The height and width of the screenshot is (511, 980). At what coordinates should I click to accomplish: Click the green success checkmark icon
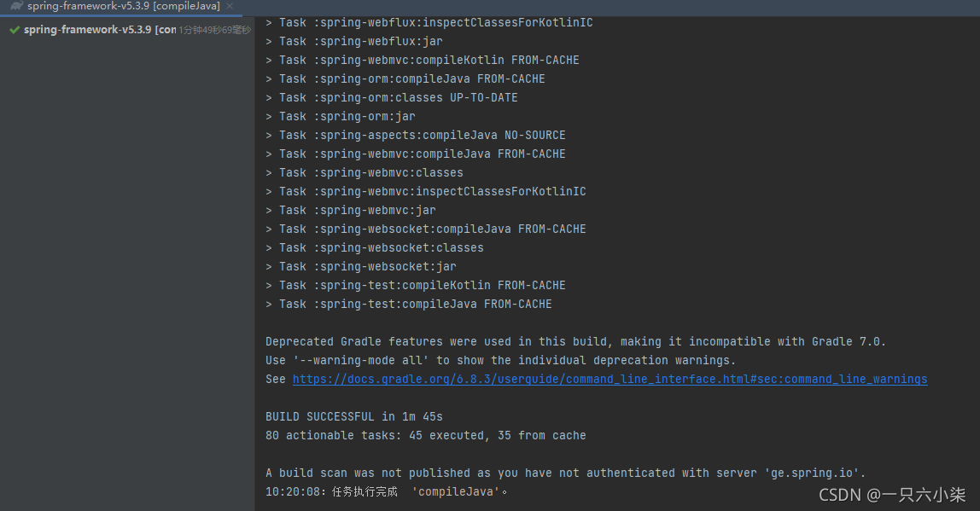(15, 30)
